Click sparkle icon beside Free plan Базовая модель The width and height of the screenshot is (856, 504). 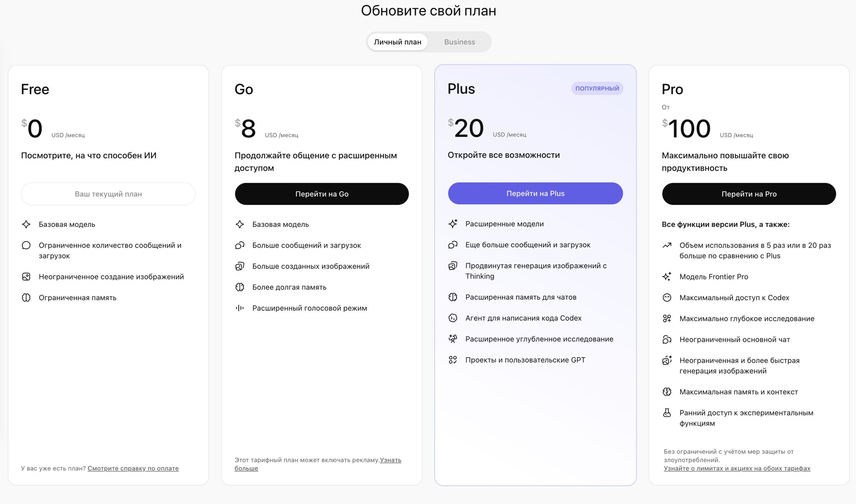pos(26,224)
